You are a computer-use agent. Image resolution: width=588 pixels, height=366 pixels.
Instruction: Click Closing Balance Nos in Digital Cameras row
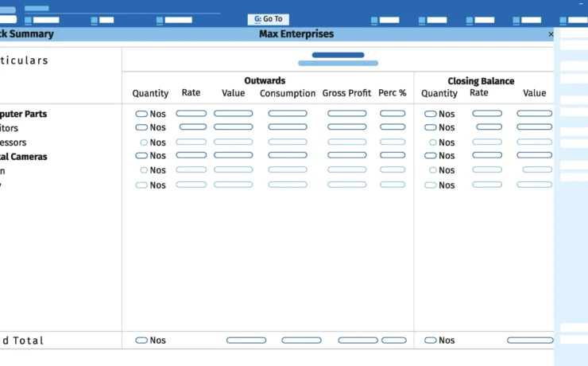point(447,155)
